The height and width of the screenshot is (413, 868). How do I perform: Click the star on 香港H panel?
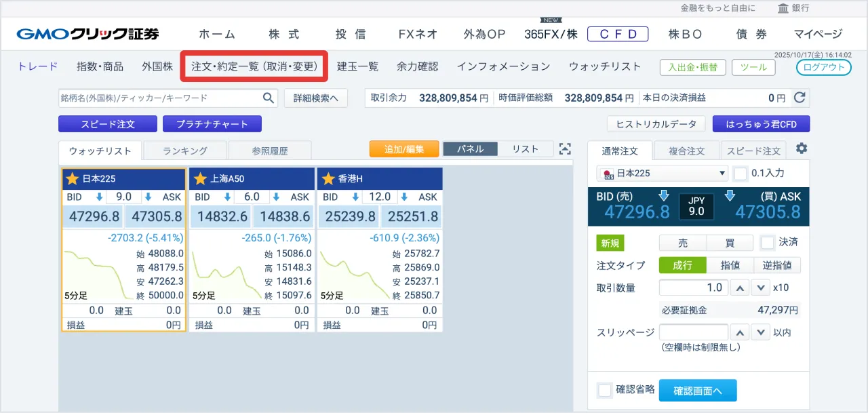pyautogui.click(x=328, y=179)
